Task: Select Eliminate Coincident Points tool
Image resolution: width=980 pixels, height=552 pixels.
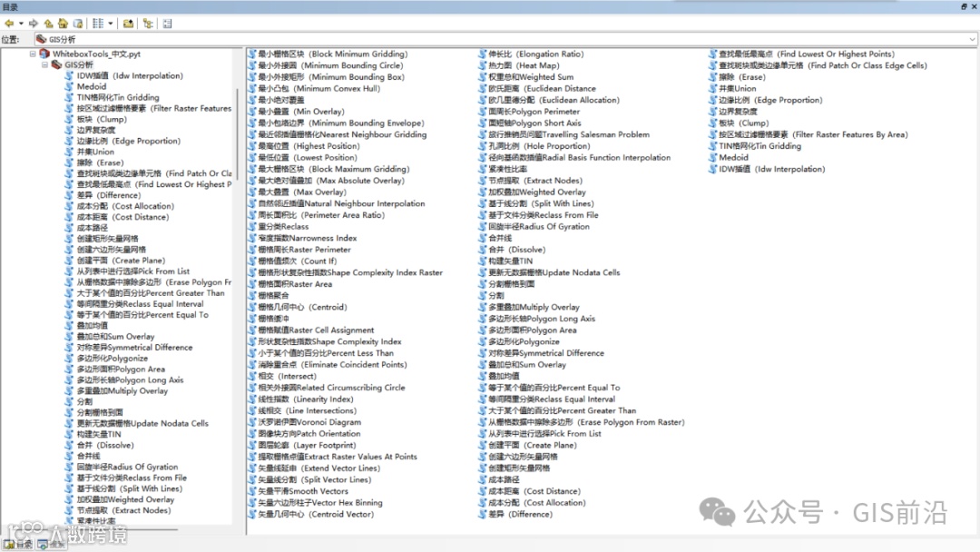Action: coord(332,364)
